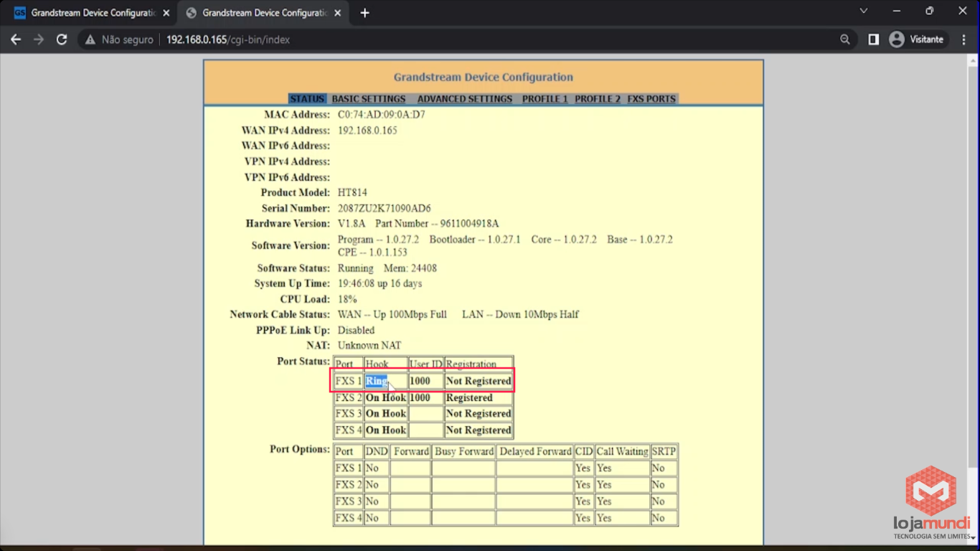Click the Registered status for FXS 2
The width and height of the screenshot is (980, 551).
[469, 397]
